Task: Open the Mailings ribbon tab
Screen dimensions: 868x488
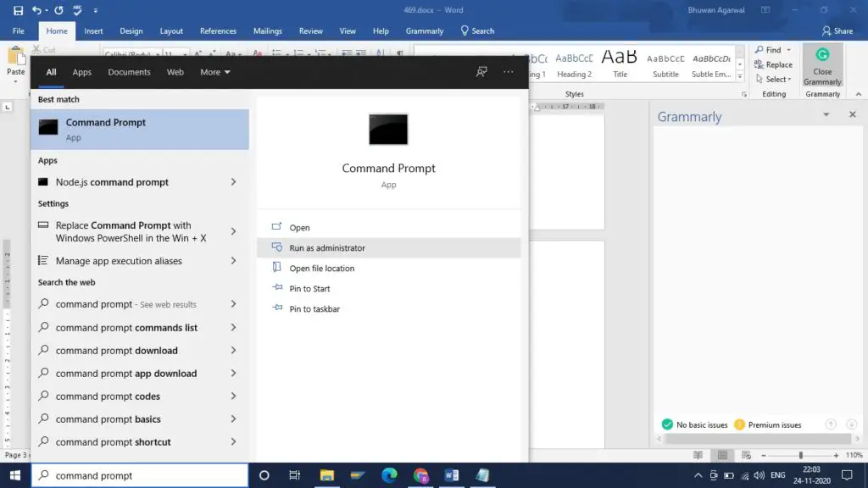Action: click(x=267, y=31)
